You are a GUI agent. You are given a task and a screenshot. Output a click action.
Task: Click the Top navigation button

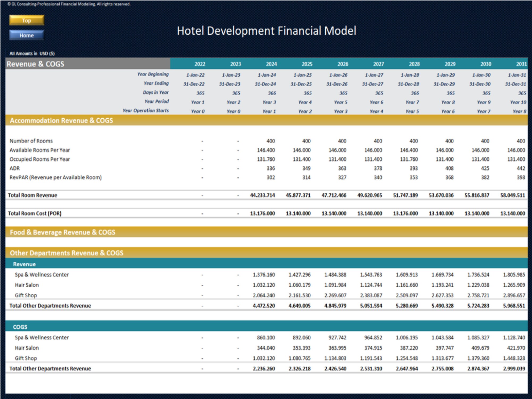(x=26, y=20)
